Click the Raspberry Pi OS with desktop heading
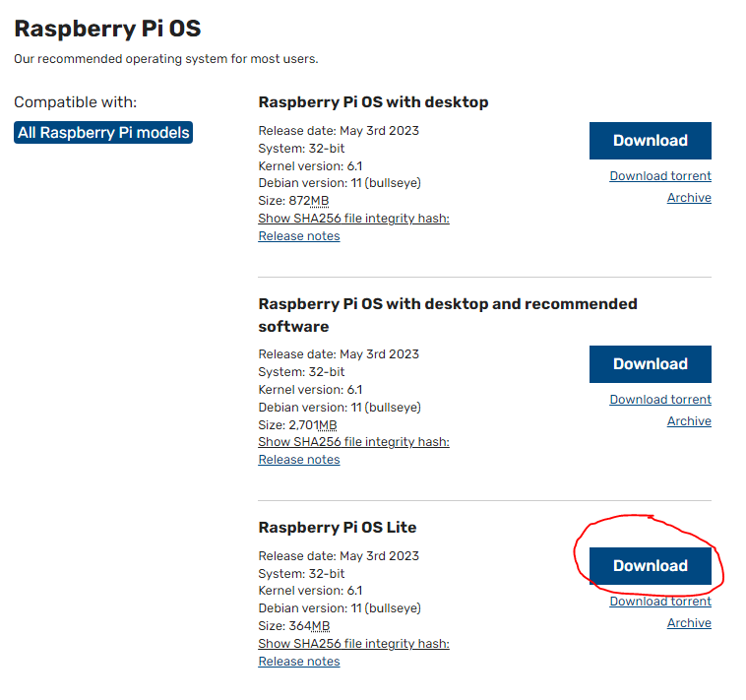Image resolution: width=746 pixels, height=700 pixels. pyautogui.click(x=373, y=102)
